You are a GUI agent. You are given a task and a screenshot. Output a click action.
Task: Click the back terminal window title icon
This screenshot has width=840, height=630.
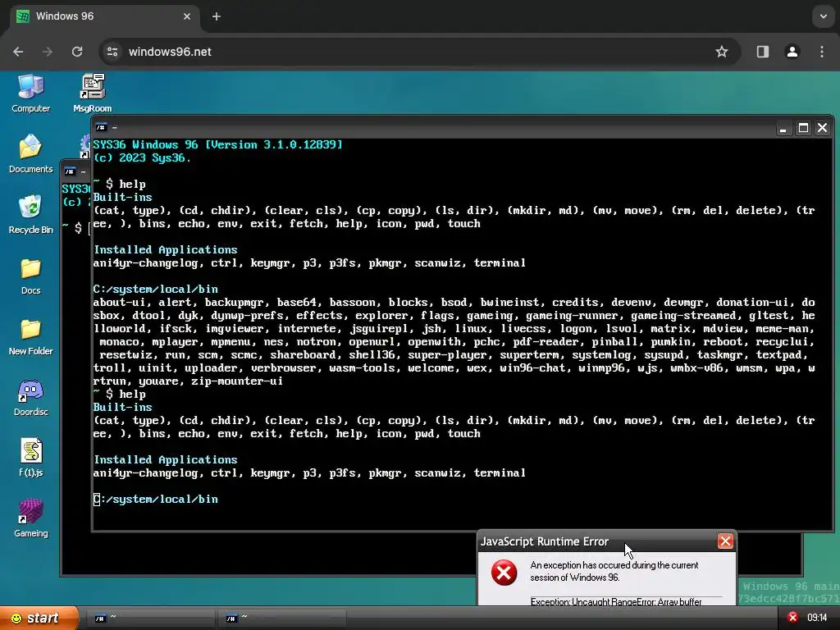click(x=70, y=171)
